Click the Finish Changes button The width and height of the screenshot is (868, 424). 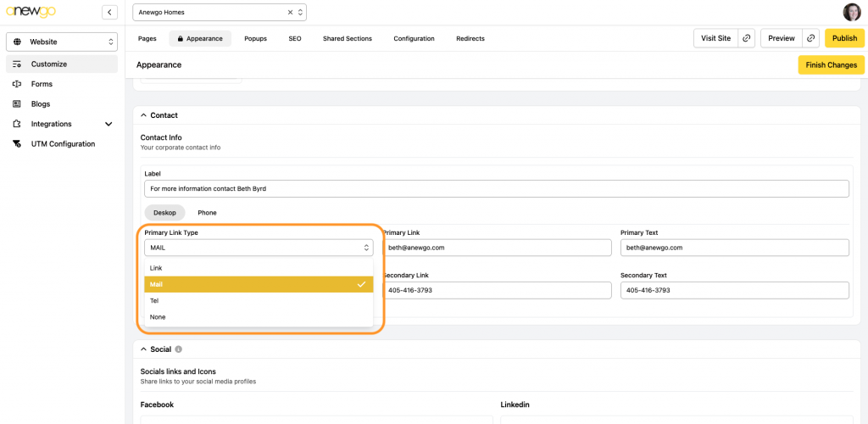click(831, 64)
